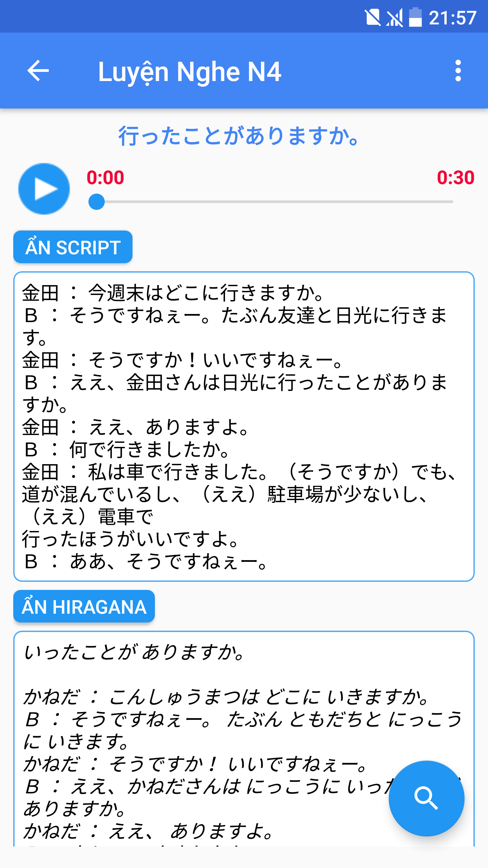Tap the no-SIM icon in status bar
The image size is (488, 868).
pos(373,17)
